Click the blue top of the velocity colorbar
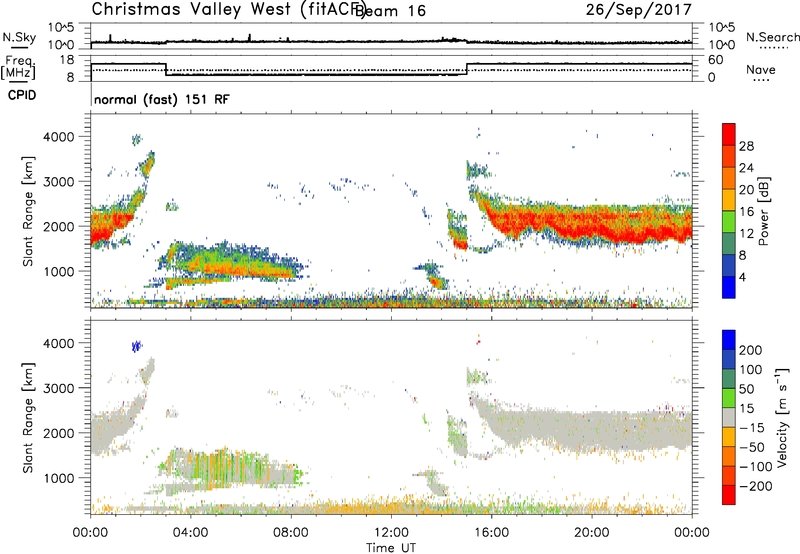This screenshot has width=800, height=554. pos(729,340)
